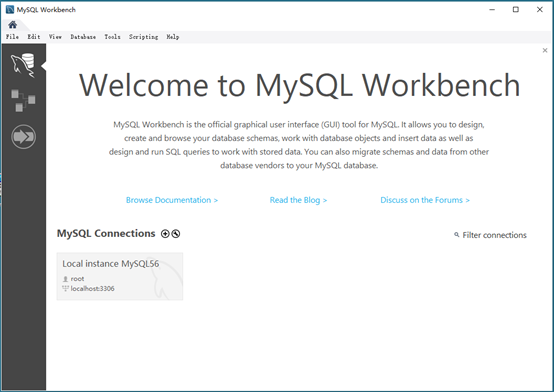The height and width of the screenshot is (392, 554).
Task: Open the Models sidebar icon
Action: point(23,100)
